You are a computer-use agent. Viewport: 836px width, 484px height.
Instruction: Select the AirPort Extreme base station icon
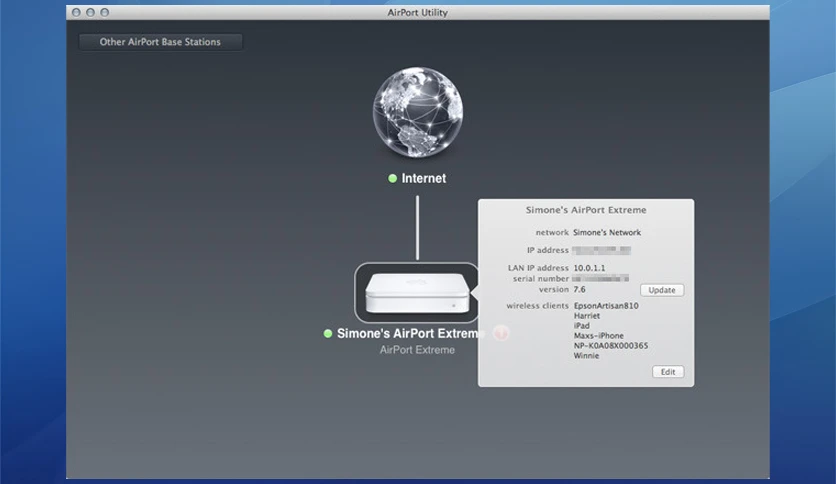(x=417, y=293)
